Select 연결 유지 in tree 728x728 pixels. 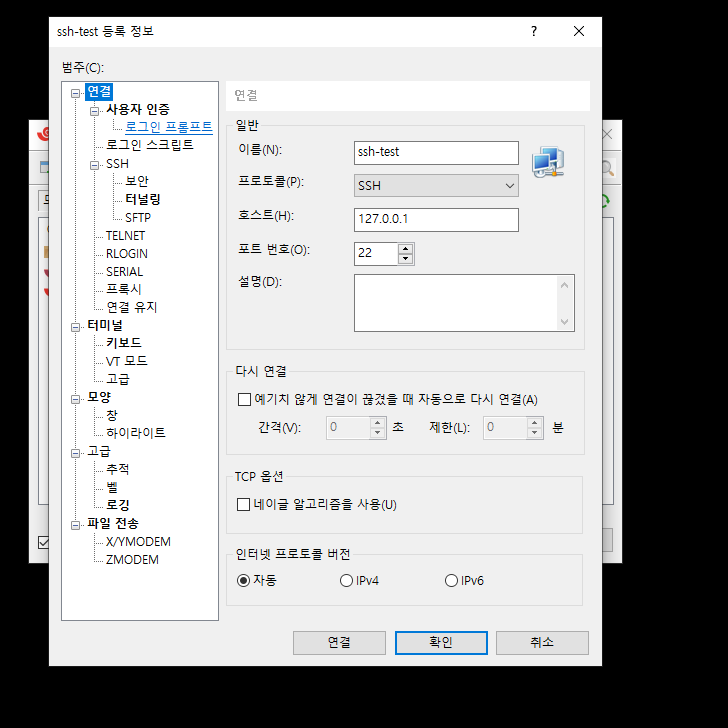pos(132,307)
